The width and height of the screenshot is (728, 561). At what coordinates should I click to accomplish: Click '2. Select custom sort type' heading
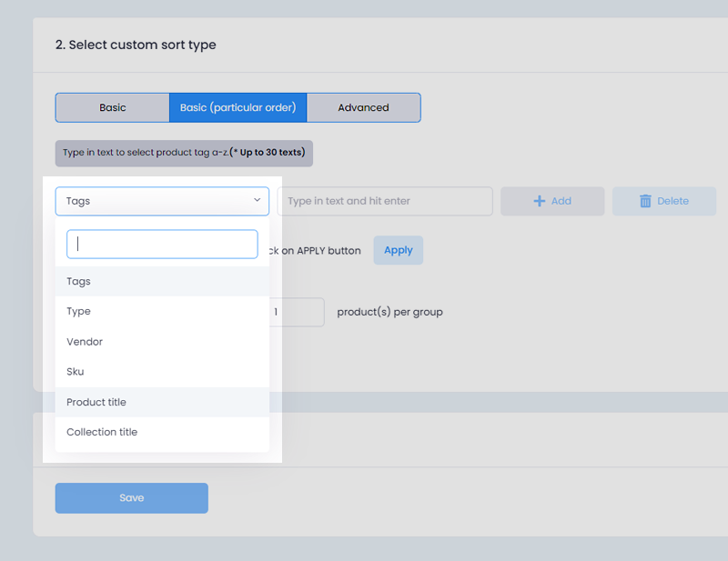point(136,45)
